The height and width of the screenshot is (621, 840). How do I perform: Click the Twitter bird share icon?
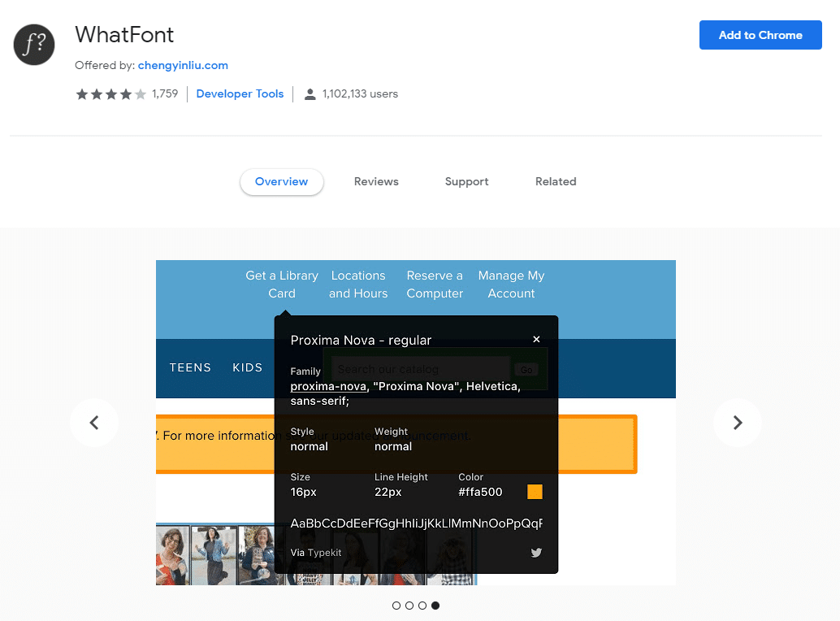pyautogui.click(x=536, y=553)
